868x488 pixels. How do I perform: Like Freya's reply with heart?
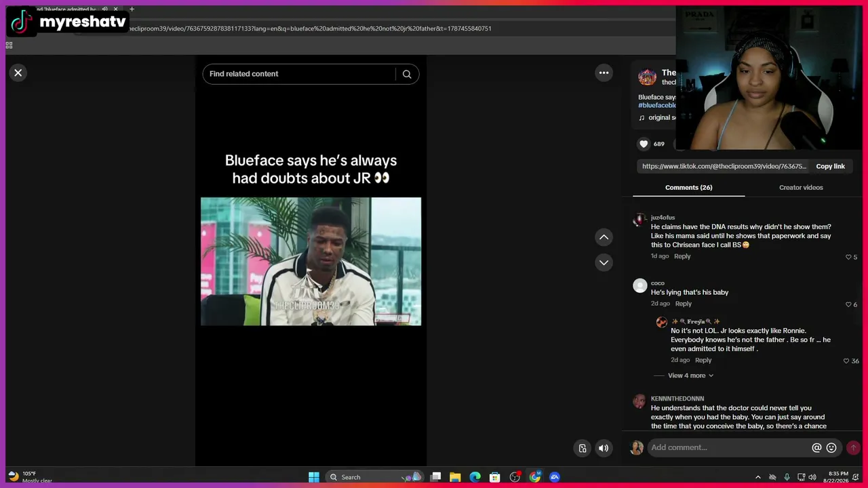pos(846,361)
